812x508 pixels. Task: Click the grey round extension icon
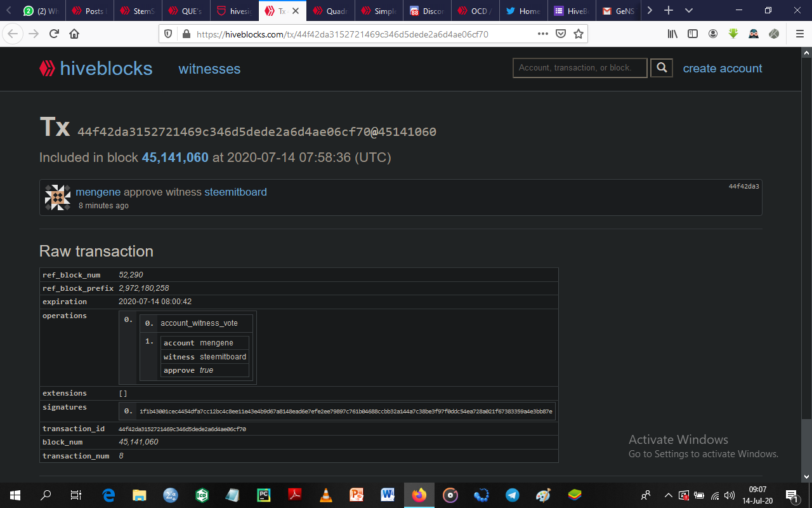tap(774, 34)
